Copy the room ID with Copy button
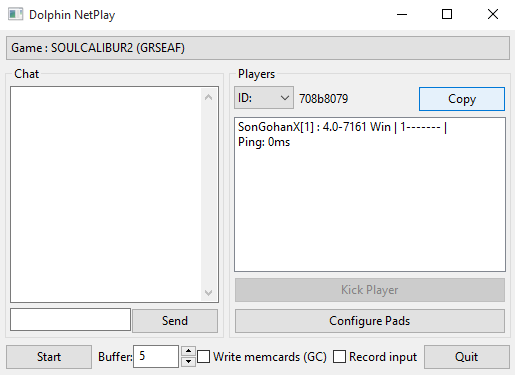Viewport: 515px width, 375px height. pos(462,99)
